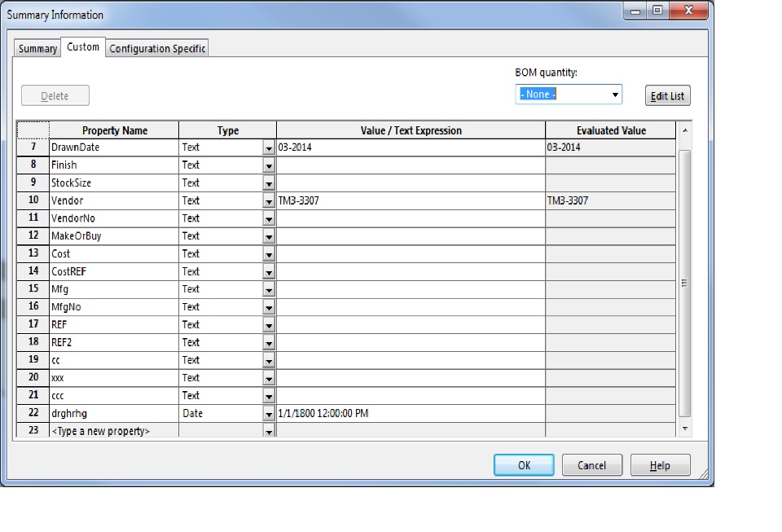The height and width of the screenshot is (532, 782).
Task: Minimize the Summary Information window
Action: (635, 11)
